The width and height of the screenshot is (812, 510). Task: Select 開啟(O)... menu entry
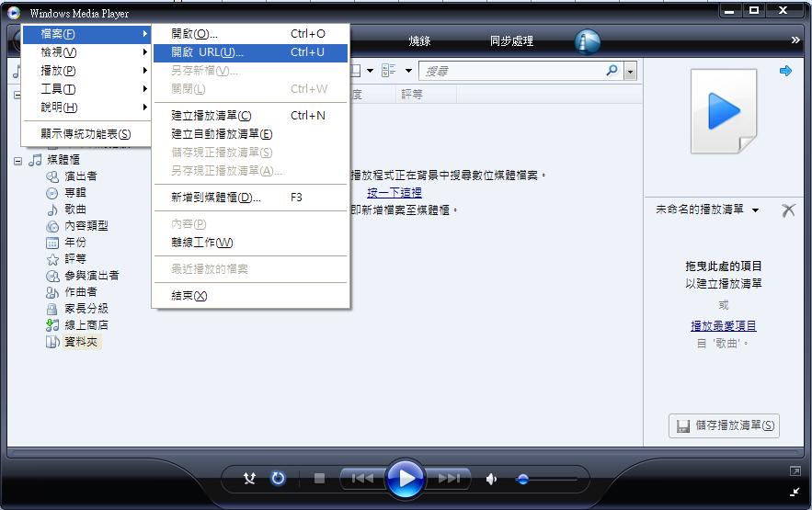pyautogui.click(x=250, y=34)
